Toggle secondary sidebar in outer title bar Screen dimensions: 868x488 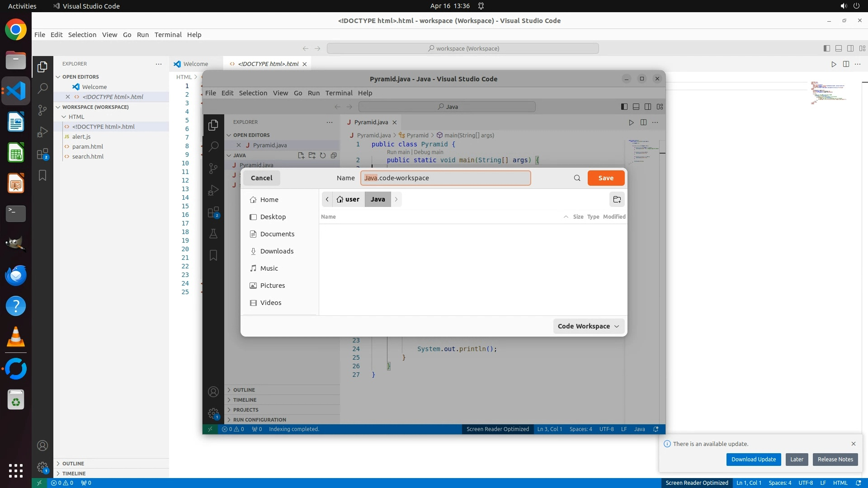coord(850,48)
